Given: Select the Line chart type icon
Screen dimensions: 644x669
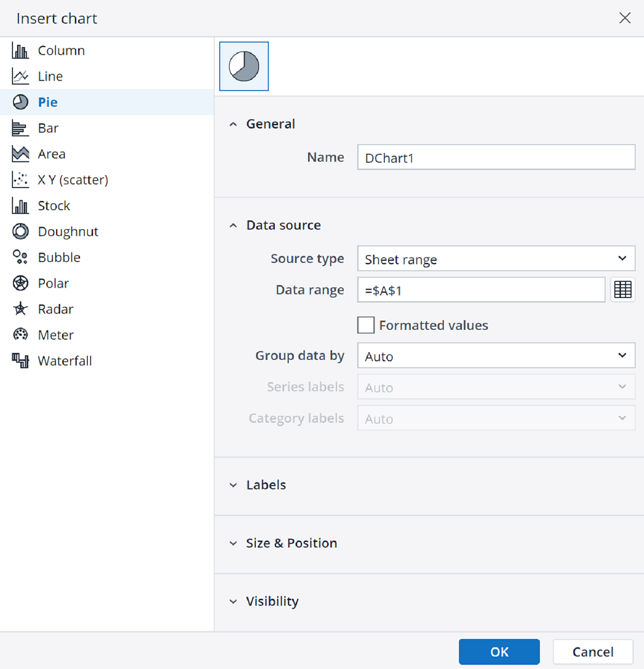Looking at the screenshot, I should pyautogui.click(x=20, y=76).
